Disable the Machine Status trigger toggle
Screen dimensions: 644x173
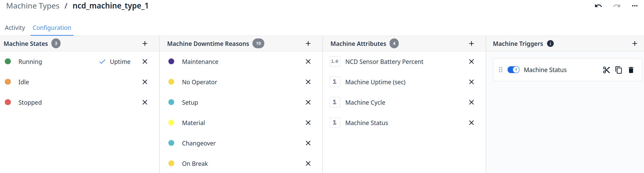[513, 70]
